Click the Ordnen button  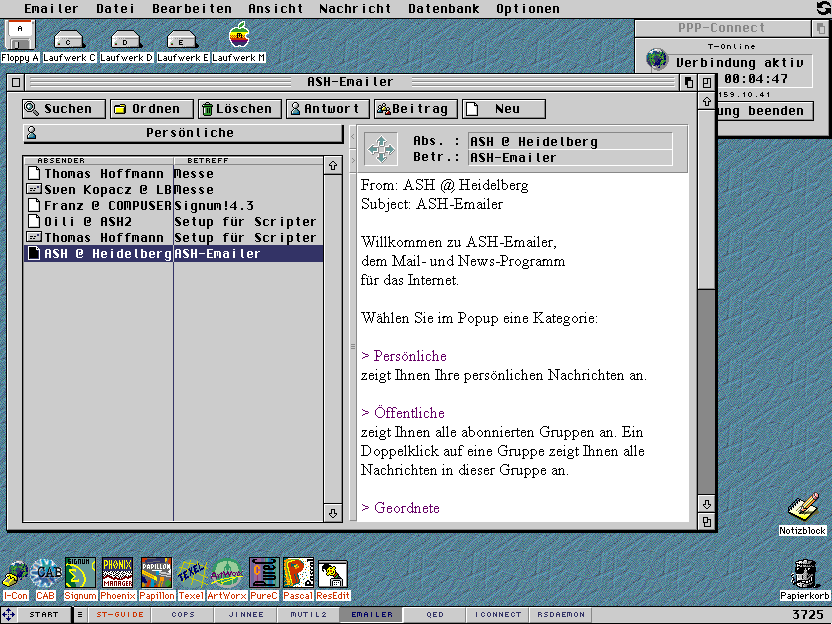point(152,109)
